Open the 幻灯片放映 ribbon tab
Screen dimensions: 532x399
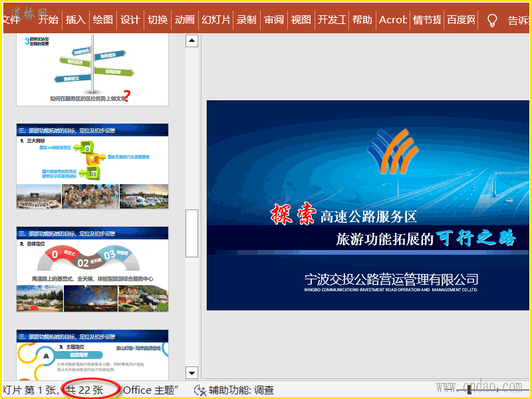click(215, 20)
